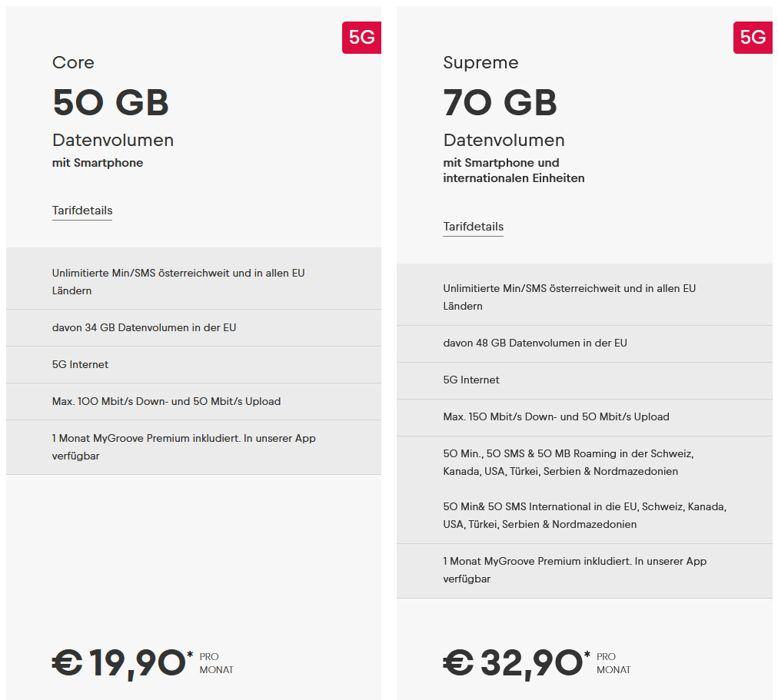The height and width of the screenshot is (700, 778).
Task: Click the 34 GB EU data row
Action: [x=145, y=327]
